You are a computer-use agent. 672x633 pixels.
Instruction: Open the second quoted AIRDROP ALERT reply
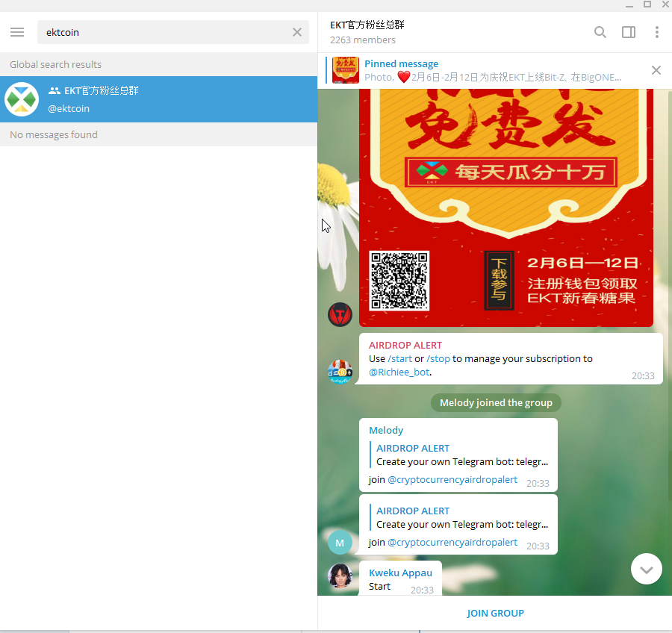tap(459, 518)
